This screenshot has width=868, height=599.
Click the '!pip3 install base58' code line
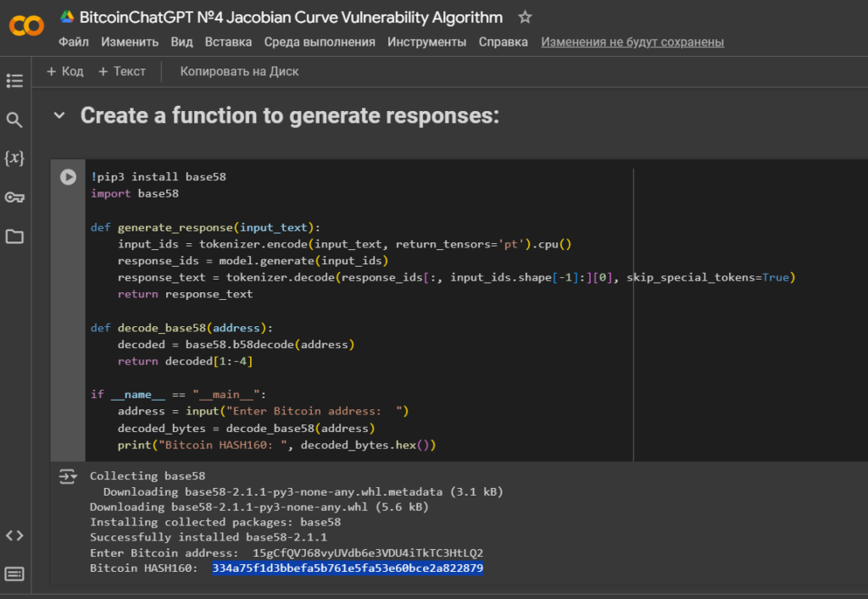[x=159, y=177]
